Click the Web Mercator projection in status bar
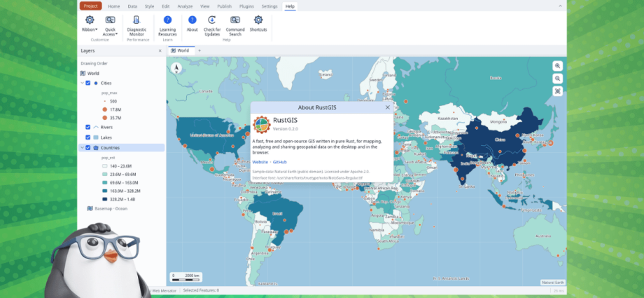The image size is (644, 298). pos(164,290)
